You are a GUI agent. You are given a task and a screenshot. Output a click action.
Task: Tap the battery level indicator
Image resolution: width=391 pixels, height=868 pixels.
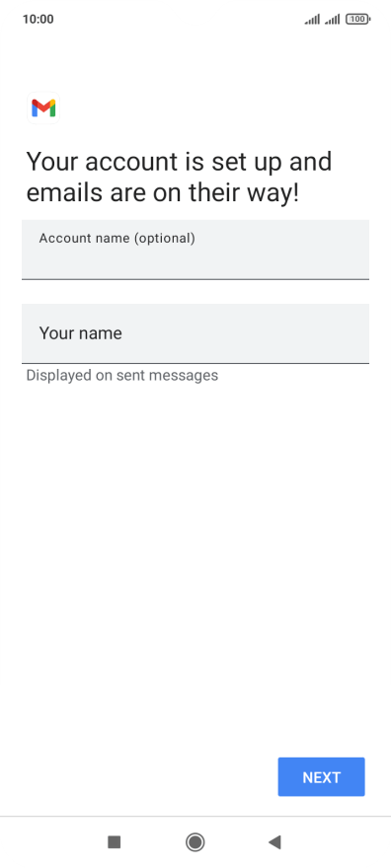click(357, 20)
